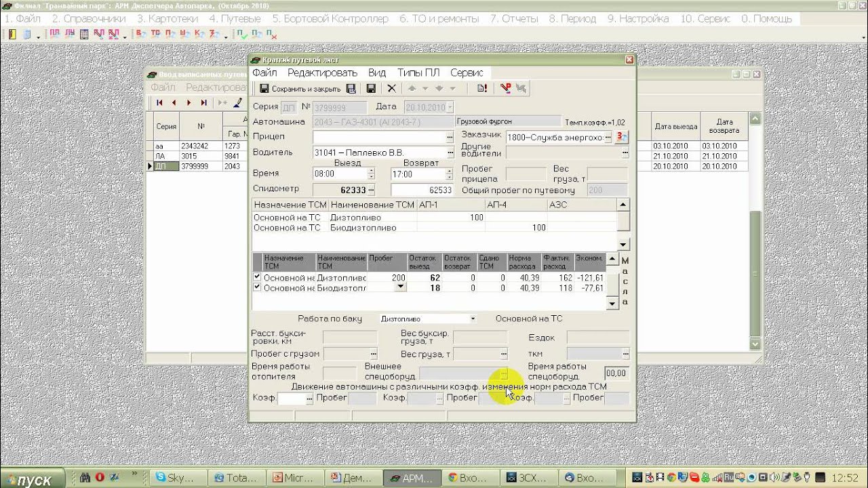Click the document with exclamation mark icon
Screen dimensions: 868x488
point(482,89)
